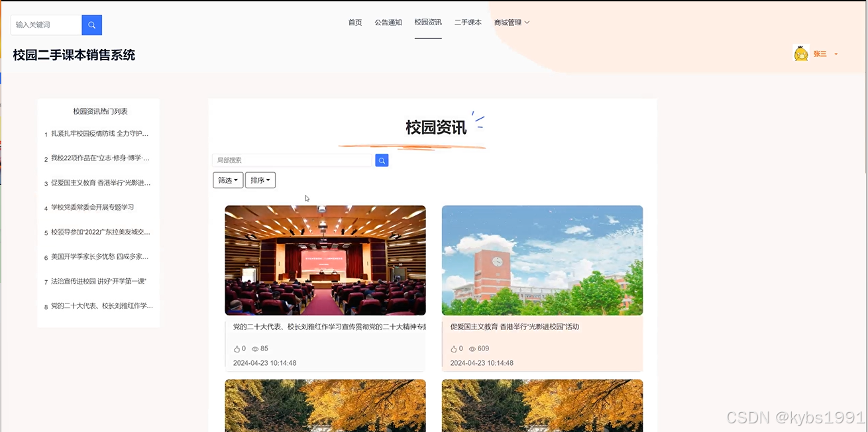Viewport: 868px width, 432px height.
Task: Open hot list item 法治宣传进校园
Action: click(99, 282)
